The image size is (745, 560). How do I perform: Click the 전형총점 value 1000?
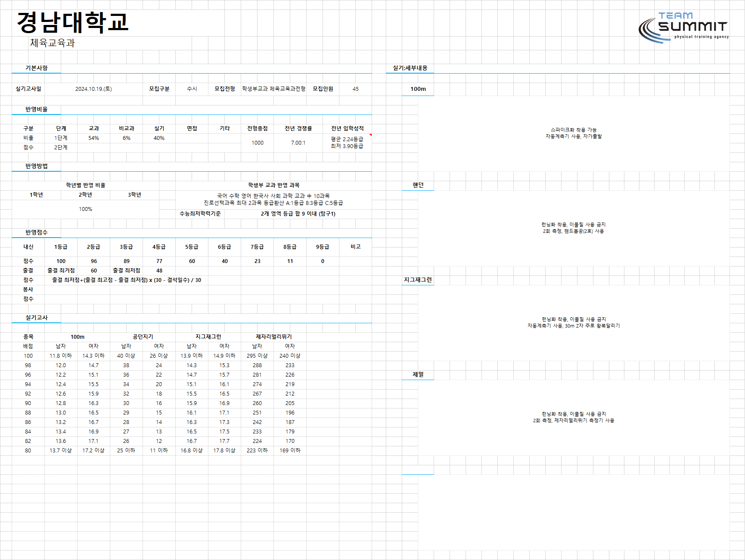coord(258,143)
